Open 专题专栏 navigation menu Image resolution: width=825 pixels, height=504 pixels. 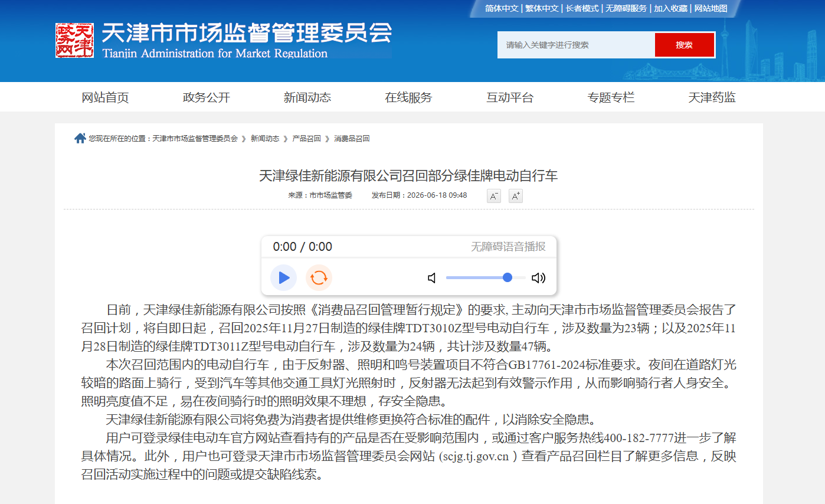(x=611, y=97)
